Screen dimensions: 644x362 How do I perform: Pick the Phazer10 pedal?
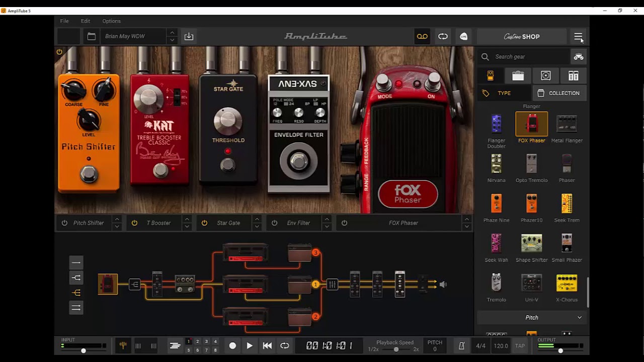pos(531,208)
